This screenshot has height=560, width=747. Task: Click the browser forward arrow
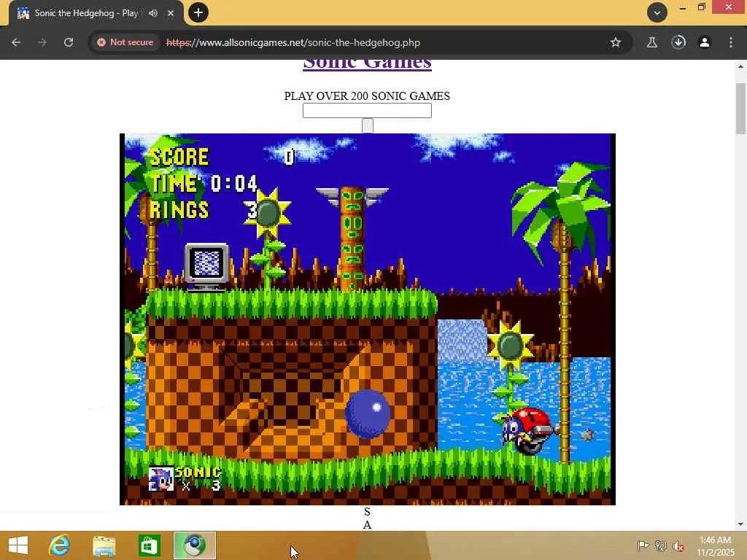(x=42, y=42)
